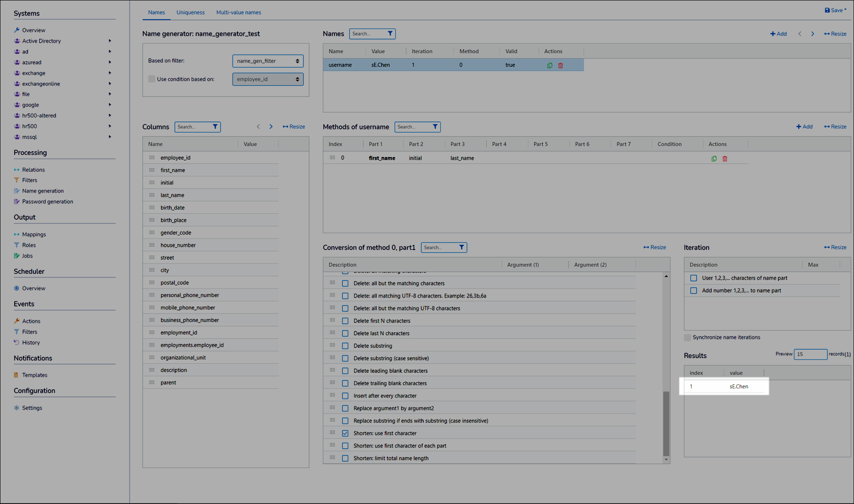Click the drag handle of the first_name column
This screenshot has height=504, width=854.
coord(152,170)
